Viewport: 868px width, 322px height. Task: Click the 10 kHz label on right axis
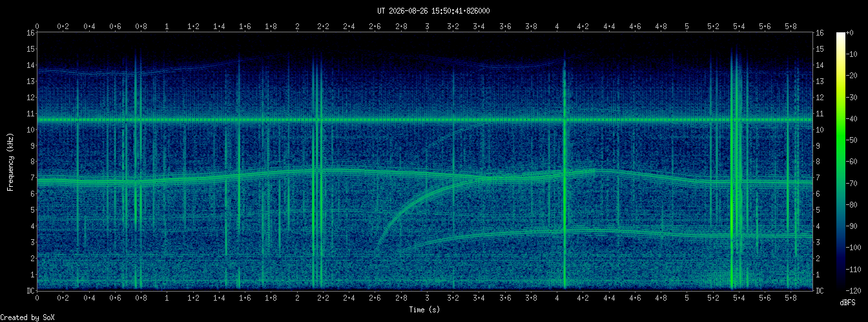[820, 129]
